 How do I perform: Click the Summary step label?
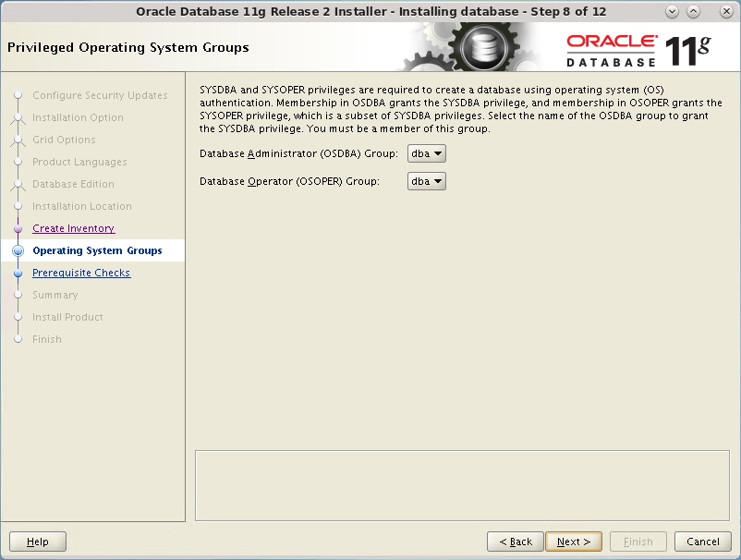[x=55, y=295]
